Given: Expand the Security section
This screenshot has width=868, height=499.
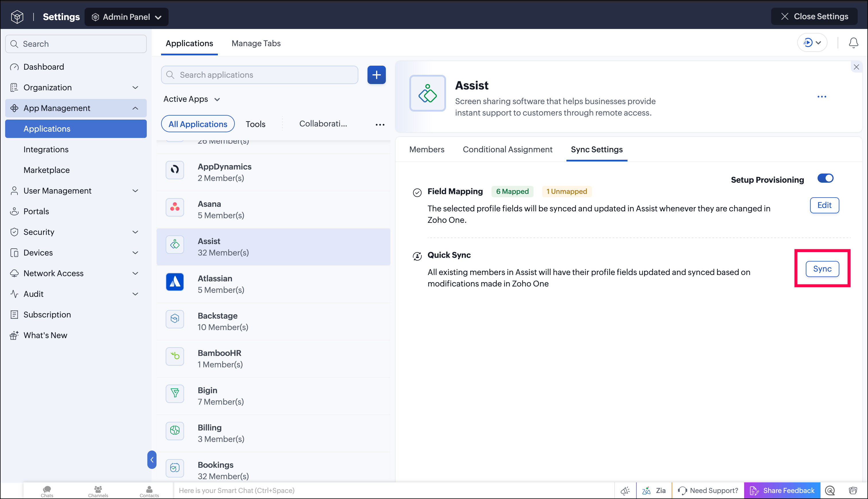Looking at the screenshot, I should click(76, 232).
